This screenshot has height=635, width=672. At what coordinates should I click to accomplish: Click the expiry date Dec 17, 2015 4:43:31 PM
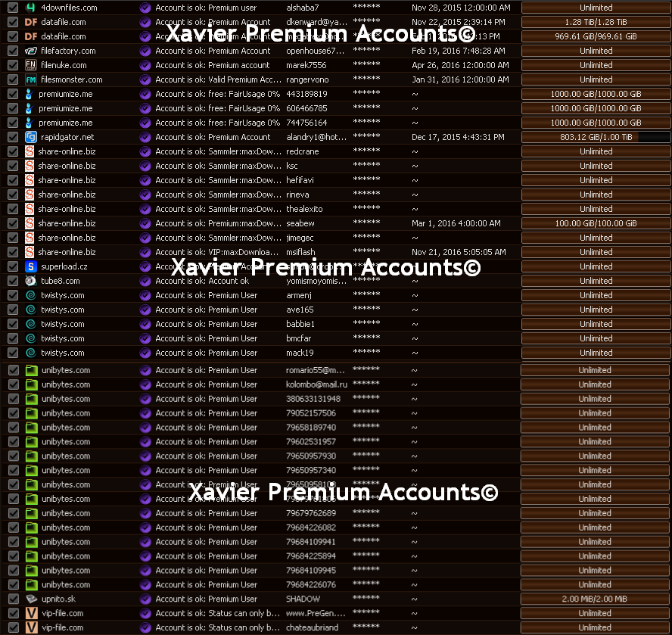(458, 137)
